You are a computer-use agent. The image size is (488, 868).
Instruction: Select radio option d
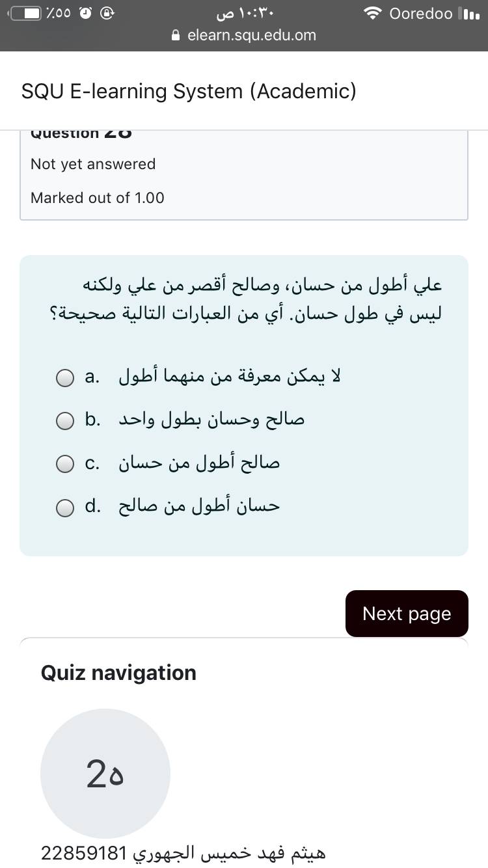(x=64, y=507)
